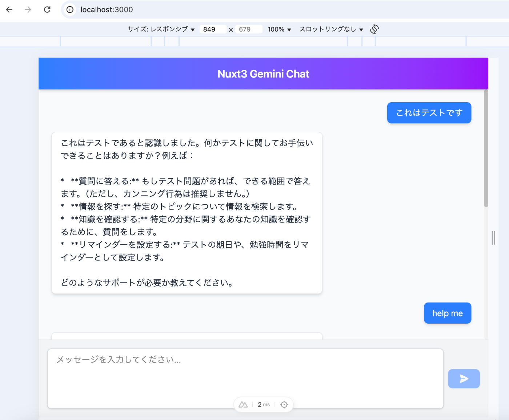Open the サイズ: レスポンシブ device dropdown
Image resolution: width=509 pixels, height=420 pixels.
pos(161,29)
